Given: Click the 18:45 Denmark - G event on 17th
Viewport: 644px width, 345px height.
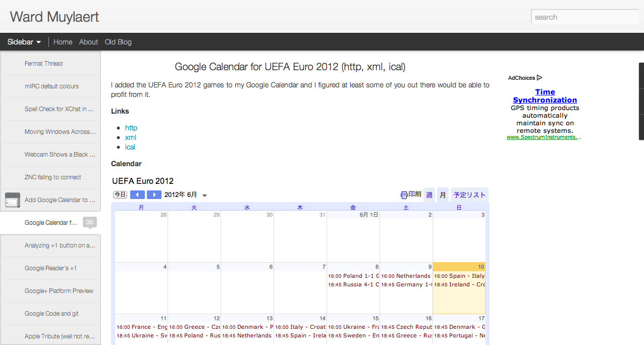Looking at the screenshot, I should point(459,327).
